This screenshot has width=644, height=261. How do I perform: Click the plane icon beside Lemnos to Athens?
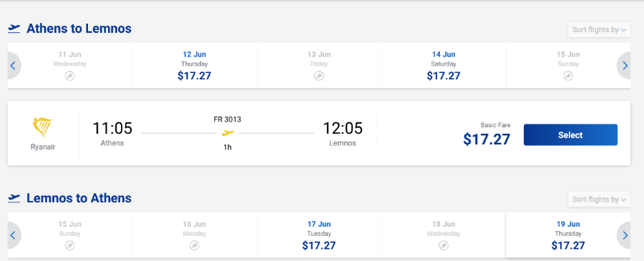(x=14, y=198)
